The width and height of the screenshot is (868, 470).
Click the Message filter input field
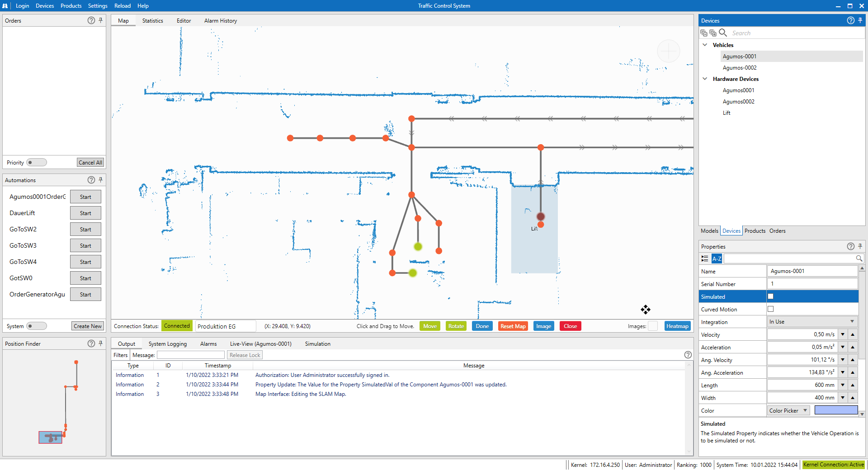tap(190, 355)
